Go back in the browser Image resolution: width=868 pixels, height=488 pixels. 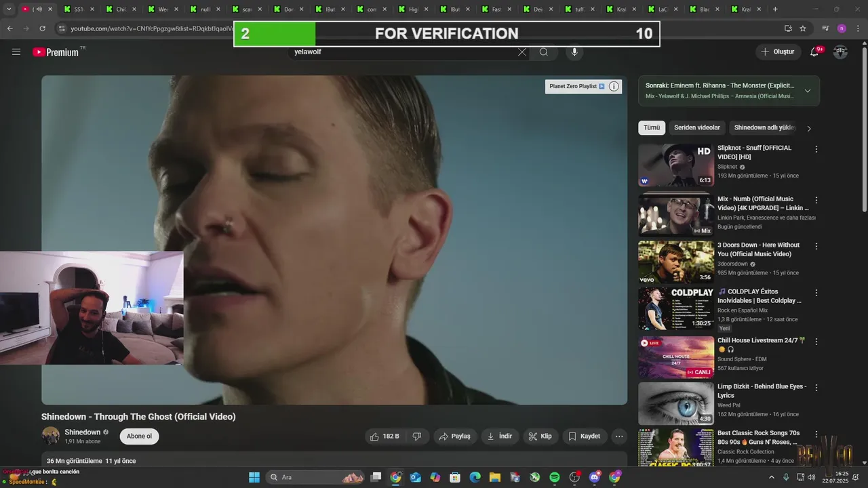point(9,28)
